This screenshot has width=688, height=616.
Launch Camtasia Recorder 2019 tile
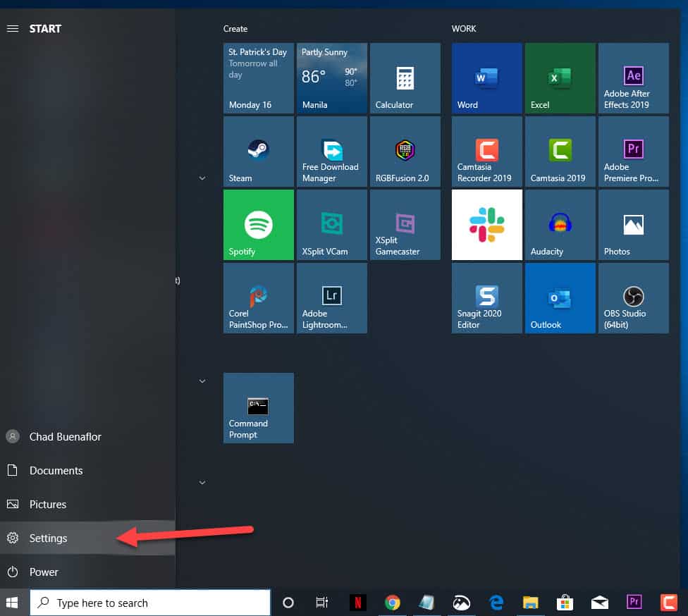click(486, 152)
